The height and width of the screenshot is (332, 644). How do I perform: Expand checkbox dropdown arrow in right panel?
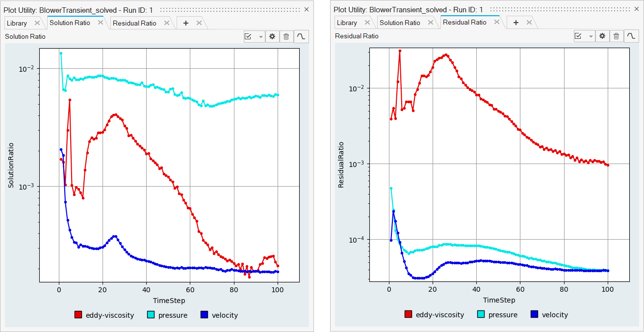pyautogui.click(x=591, y=36)
